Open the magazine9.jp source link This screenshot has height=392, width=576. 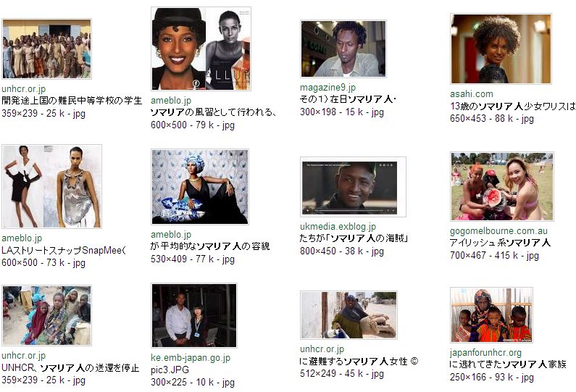point(327,88)
